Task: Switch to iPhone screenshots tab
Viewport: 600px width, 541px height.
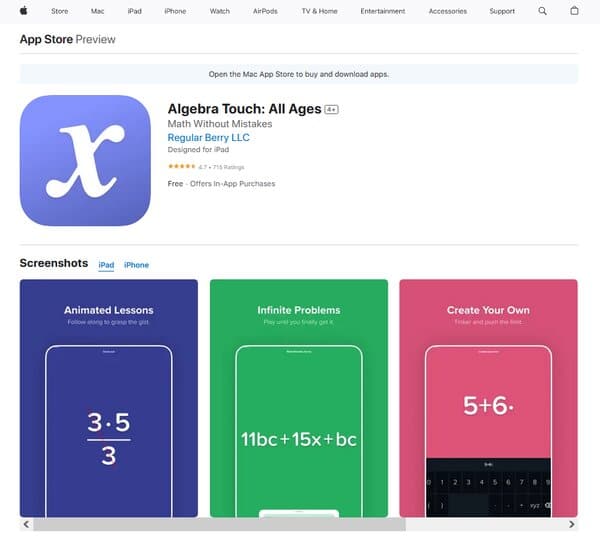Action: (137, 265)
